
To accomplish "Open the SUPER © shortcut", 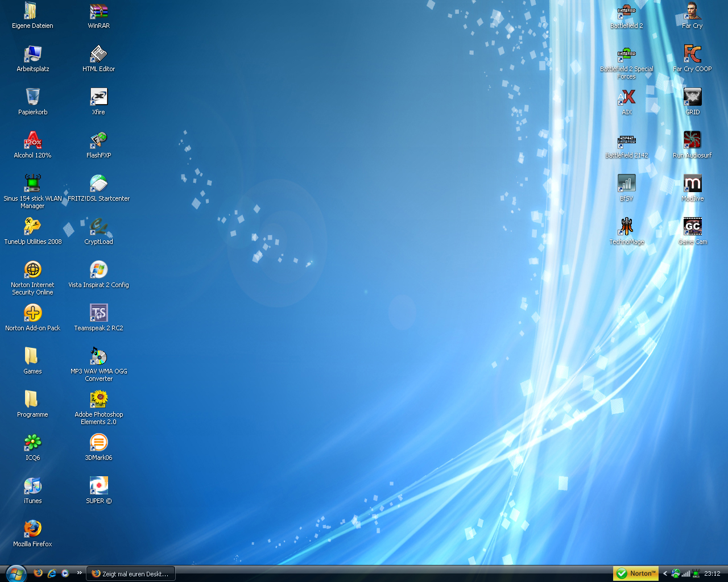I will 98,487.
